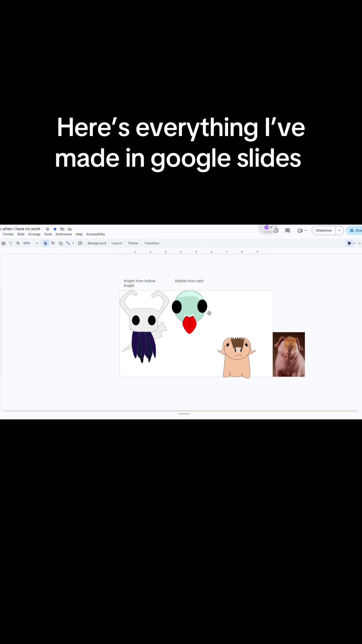Click the Theme button
The height and width of the screenshot is (644, 362).
tap(133, 243)
